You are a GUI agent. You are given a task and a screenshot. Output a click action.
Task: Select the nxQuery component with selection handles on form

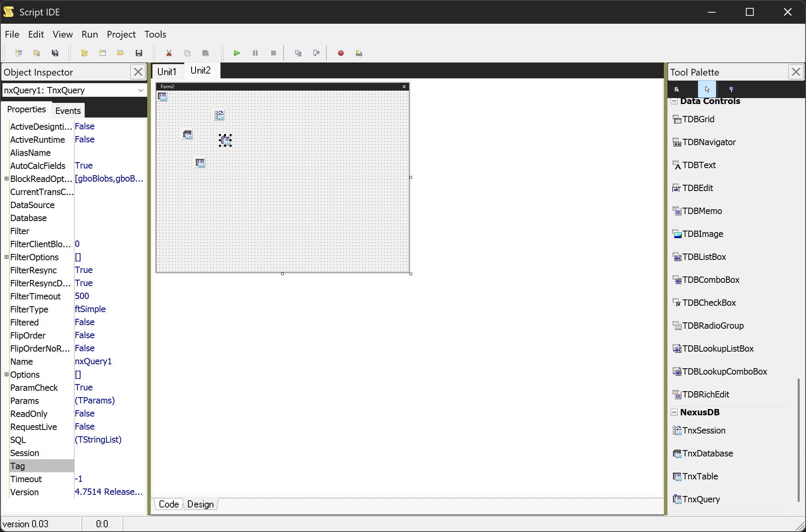pos(225,140)
